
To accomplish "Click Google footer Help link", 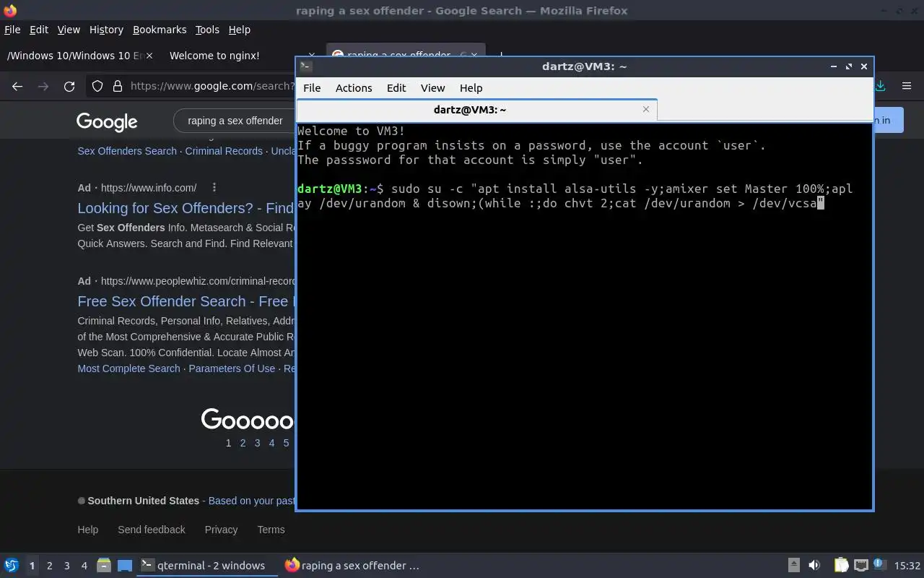I will (x=87, y=530).
